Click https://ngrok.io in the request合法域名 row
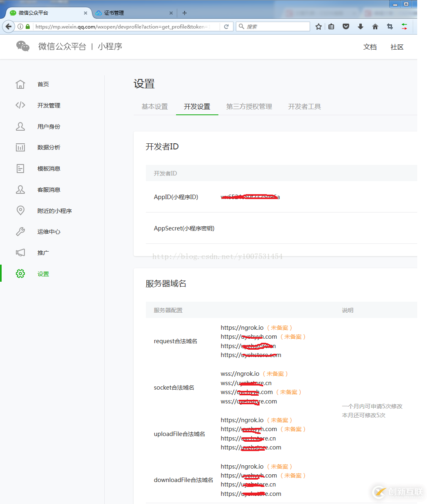 coord(242,328)
